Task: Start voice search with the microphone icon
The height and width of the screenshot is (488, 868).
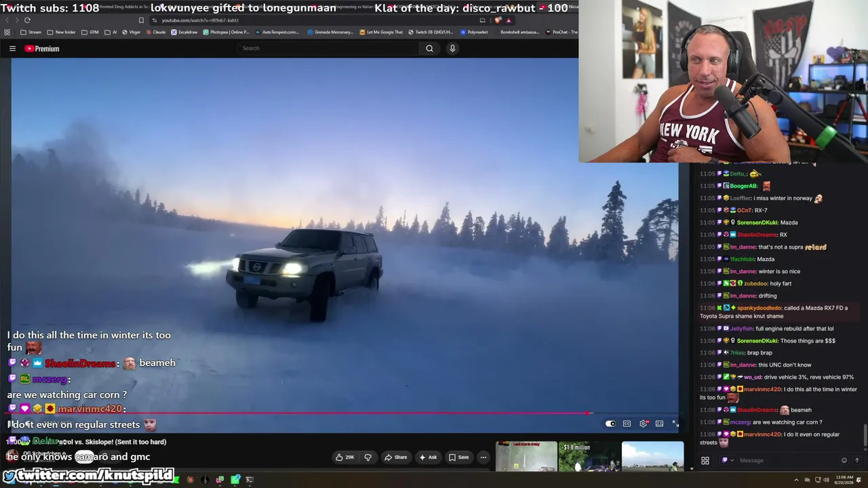Action: click(452, 48)
